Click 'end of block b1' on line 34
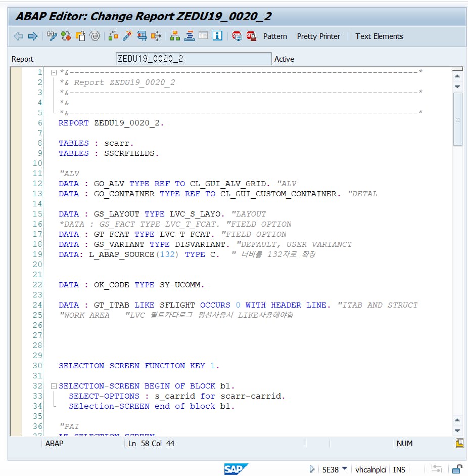The height and width of the screenshot is (476, 468). pyautogui.click(x=192, y=406)
